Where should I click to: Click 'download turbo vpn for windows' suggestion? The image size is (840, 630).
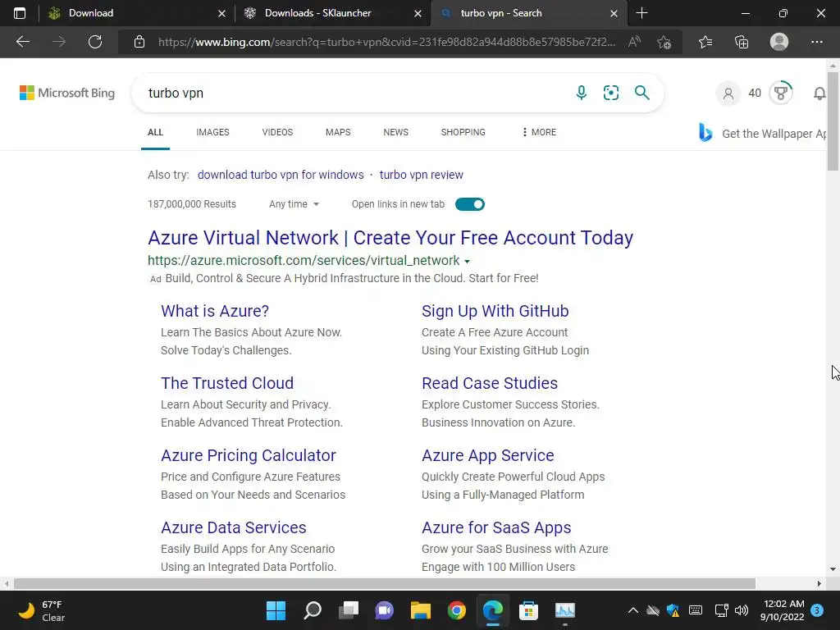tap(281, 175)
